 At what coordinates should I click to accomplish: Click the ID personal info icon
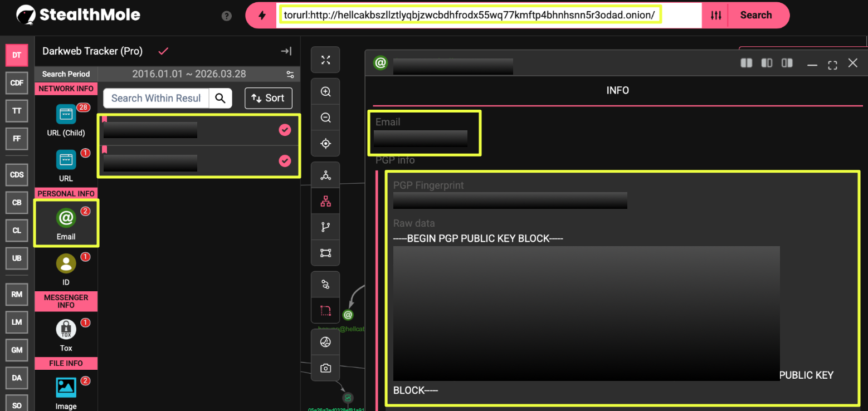coord(66,268)
